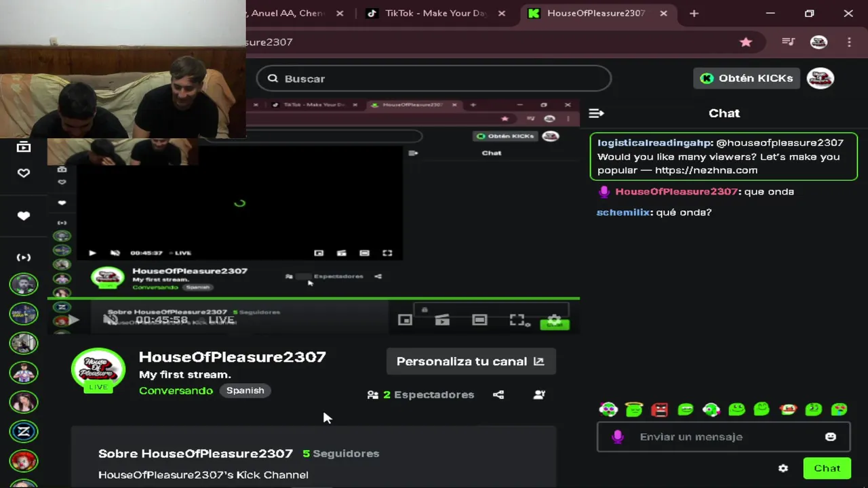Screen dimensions: 868x488
Task: Open the Z logo channel in sidebar
Action: pos(24,431)
